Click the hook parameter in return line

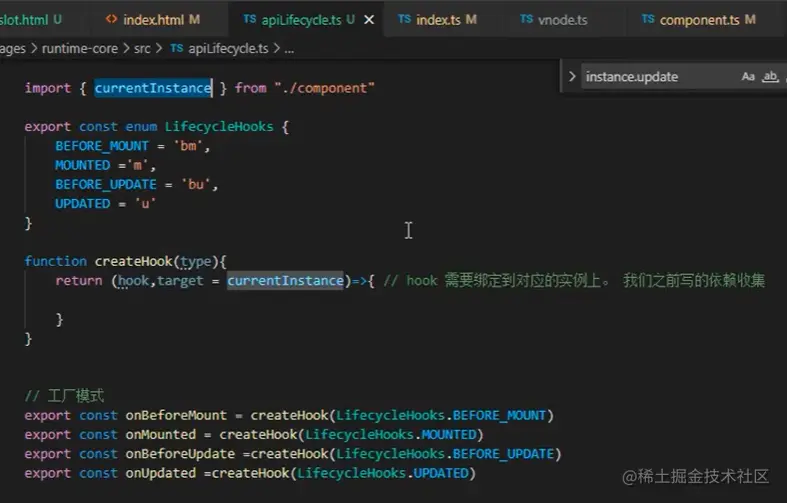point(134,281)
